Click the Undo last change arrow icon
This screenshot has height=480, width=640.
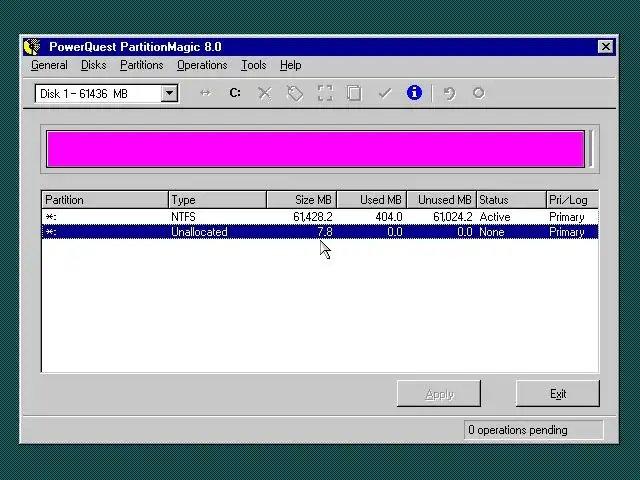point(449,93)
